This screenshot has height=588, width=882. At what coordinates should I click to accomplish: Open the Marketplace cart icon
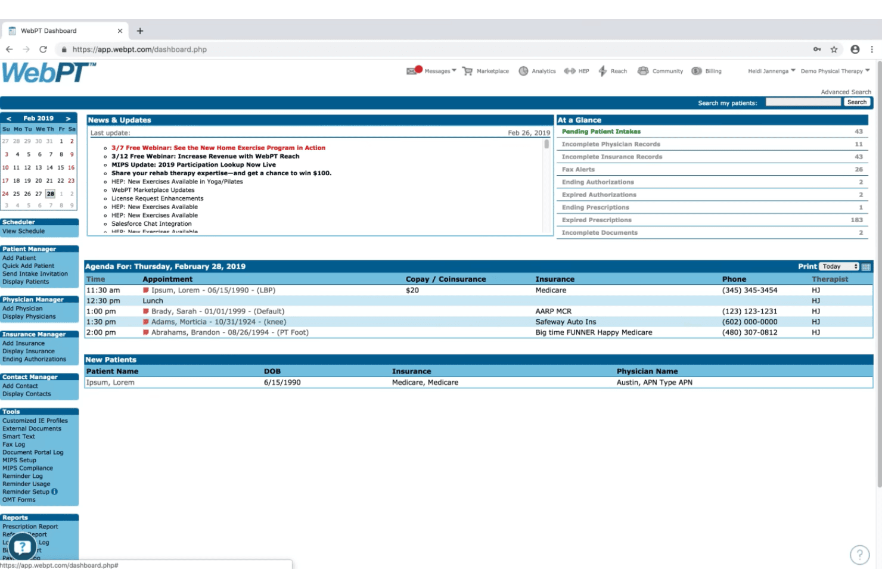[x=467, y=71]
